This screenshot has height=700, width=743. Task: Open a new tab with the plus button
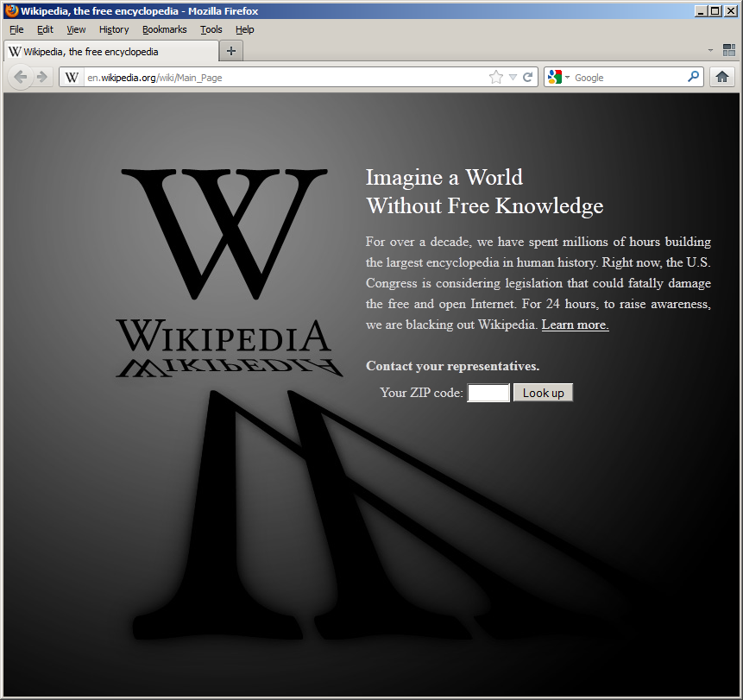pyautogui.click(x=231, y=51)
